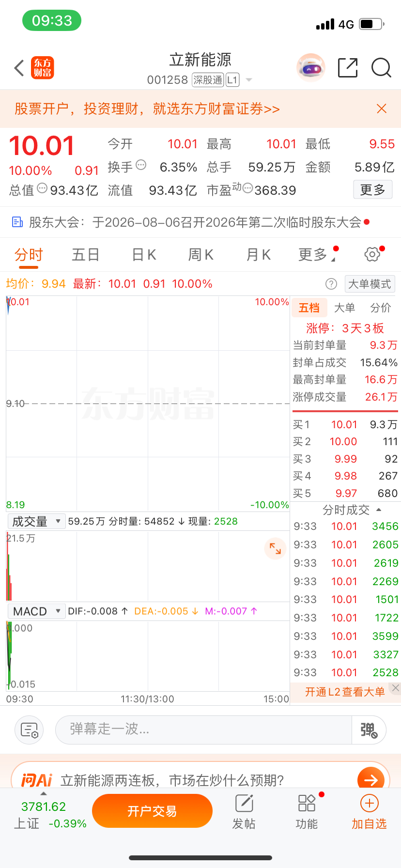Image resolution: width=401 pixels, height=868 pixels.
Task: Tap the time 09:33 status pill
Action: click(x=52, y=20)
